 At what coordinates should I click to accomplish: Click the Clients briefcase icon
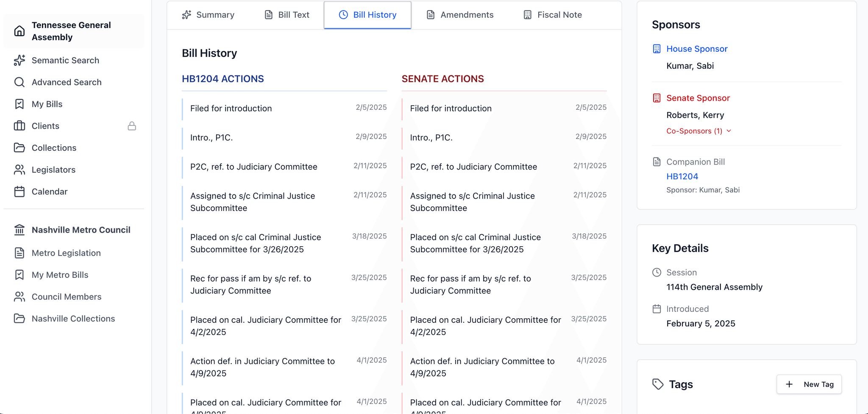pyautogui.click(x=19, y=126)
